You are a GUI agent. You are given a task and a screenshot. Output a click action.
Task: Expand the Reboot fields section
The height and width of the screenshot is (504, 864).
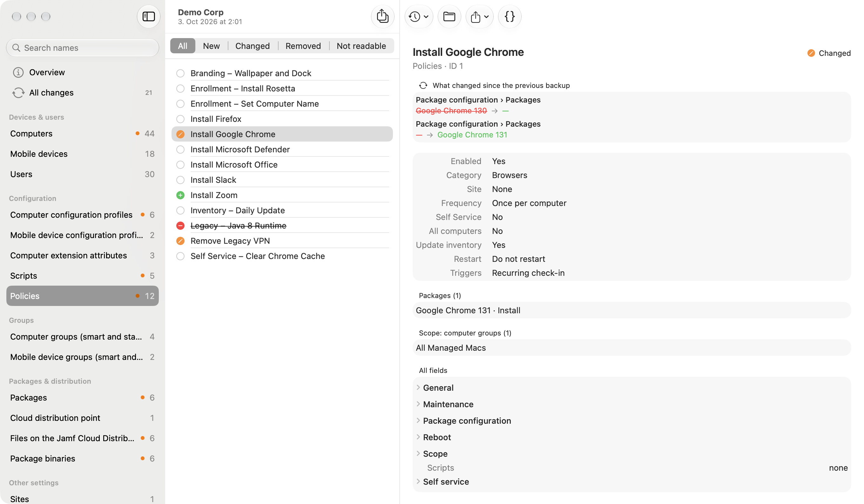(418, 437)
